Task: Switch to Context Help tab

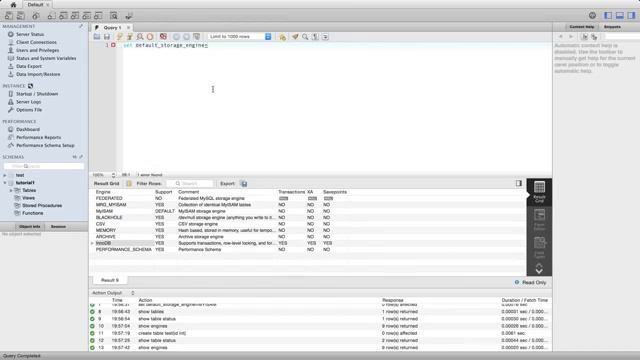Action: (x=582, y=27)
